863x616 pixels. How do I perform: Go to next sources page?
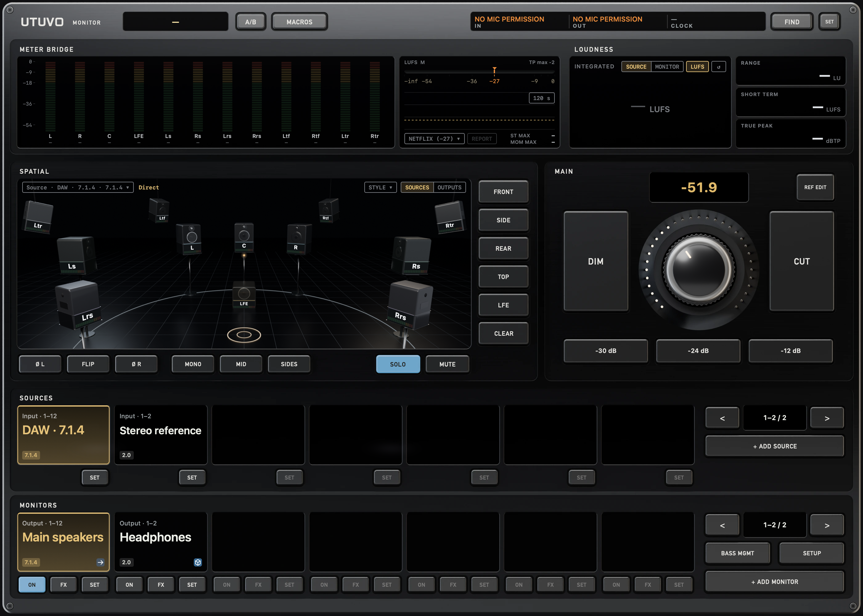click(827, 418)
